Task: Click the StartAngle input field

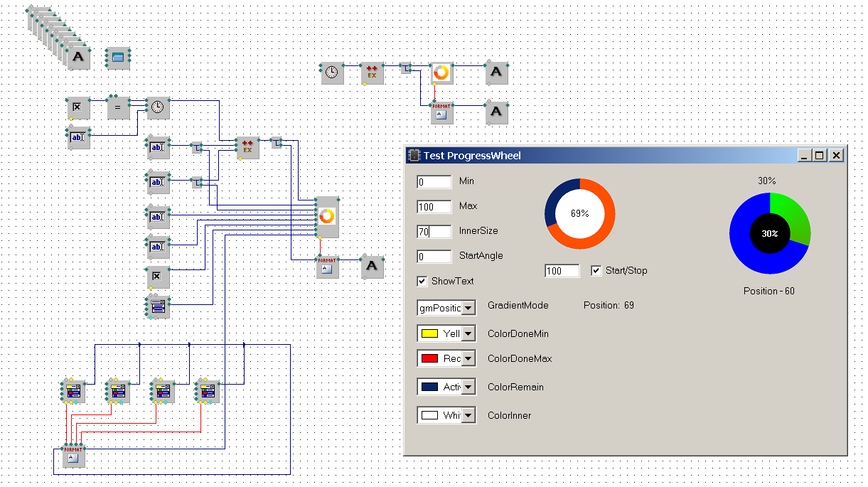Action: pos(434,257)
